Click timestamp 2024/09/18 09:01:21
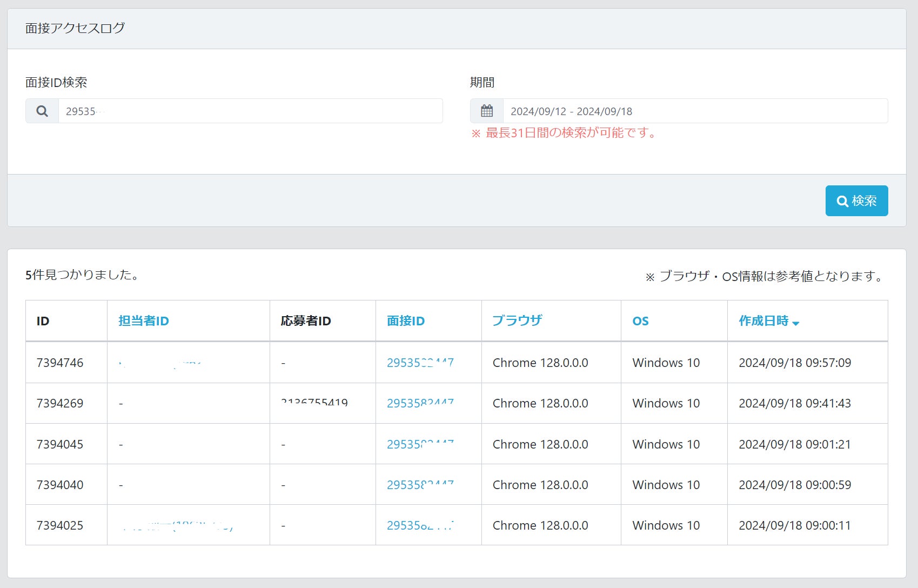This screenshot has width=918, height=588. 795,444
